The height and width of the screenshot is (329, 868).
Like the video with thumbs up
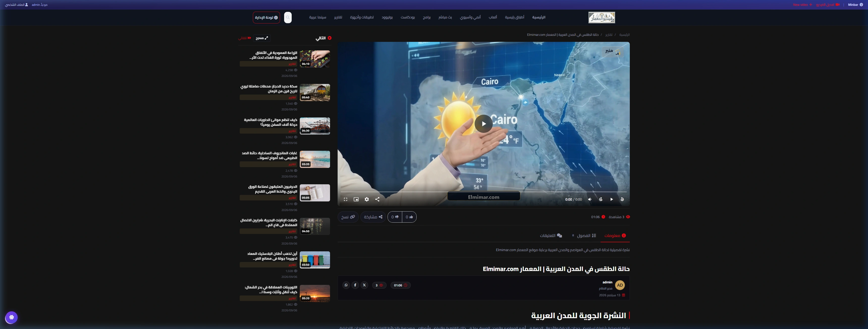[x=409, y=217]
